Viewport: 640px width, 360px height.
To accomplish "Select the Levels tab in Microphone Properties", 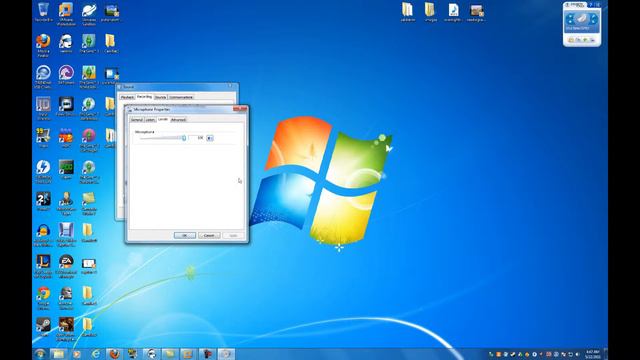I will pos(163,119).
